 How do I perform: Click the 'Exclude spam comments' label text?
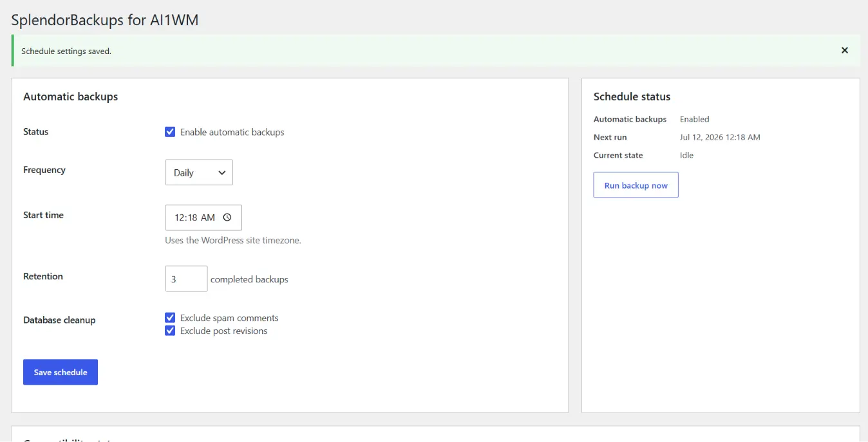pyautogui.click(x=229, y=318)
